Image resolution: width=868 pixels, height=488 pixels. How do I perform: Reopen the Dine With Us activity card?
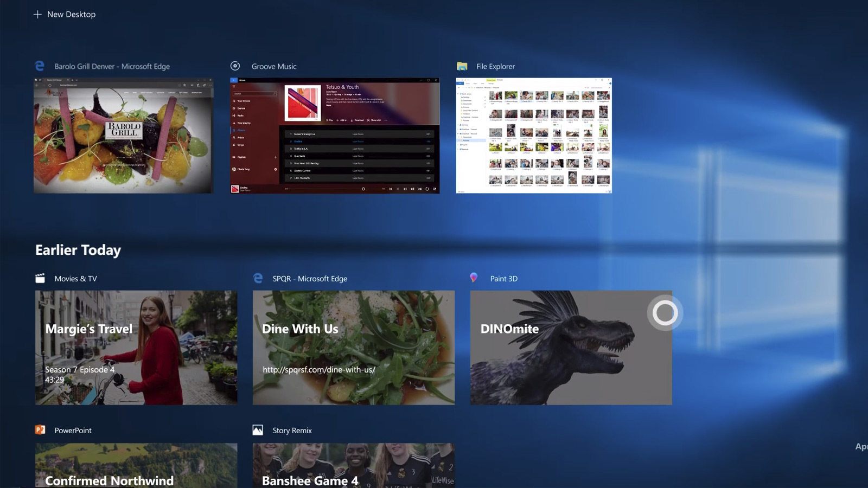pyautogui.click(x=354, y=348)
